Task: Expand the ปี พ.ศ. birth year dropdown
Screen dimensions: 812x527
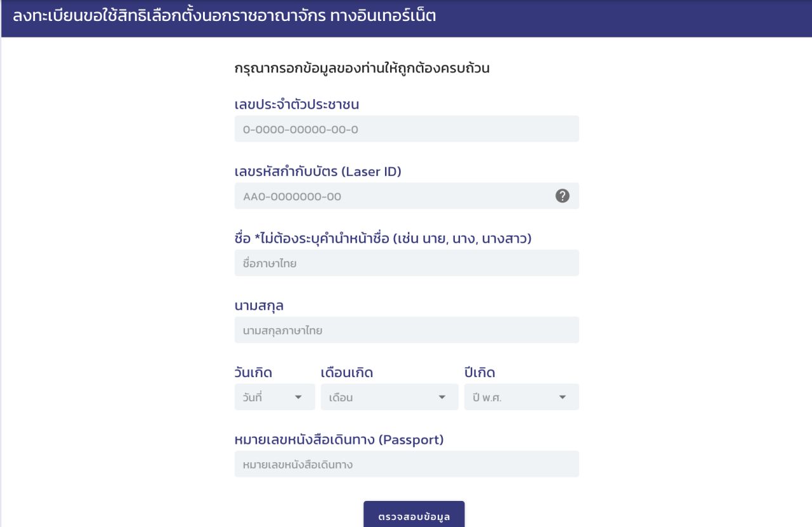Action: (x=521, y=397)
